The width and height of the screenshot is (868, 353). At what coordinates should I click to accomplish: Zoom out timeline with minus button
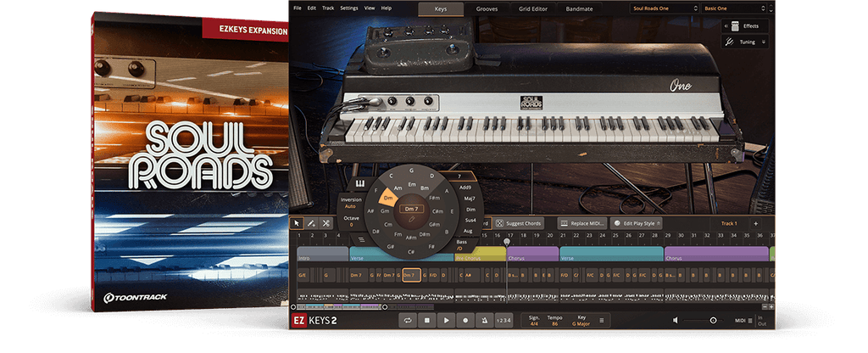click(765, 306)
